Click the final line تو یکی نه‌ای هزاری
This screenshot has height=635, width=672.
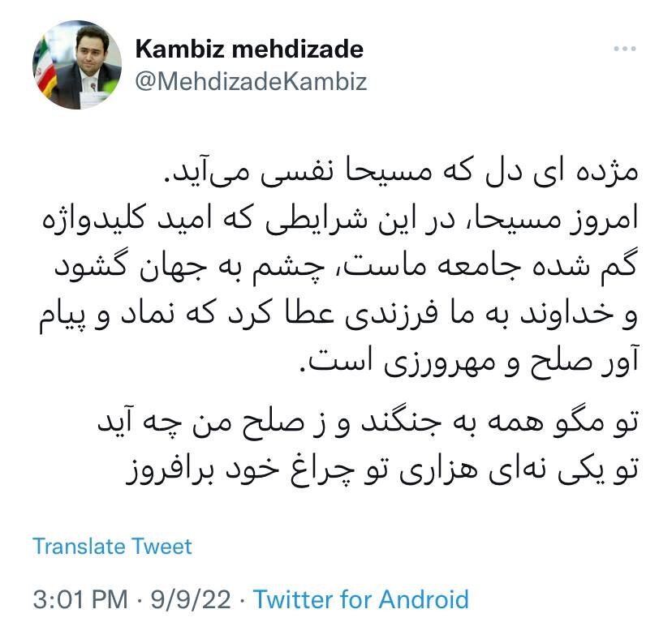(x=382, y=470)
